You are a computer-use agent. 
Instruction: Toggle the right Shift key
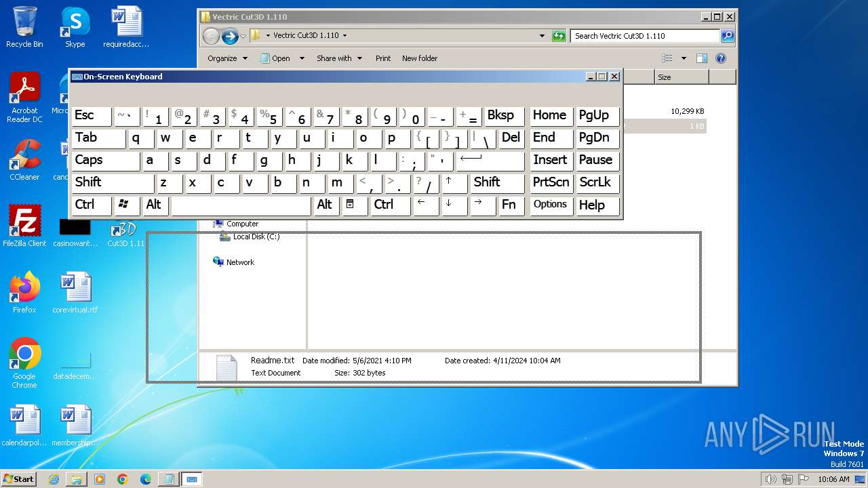[x=497, y=183]
